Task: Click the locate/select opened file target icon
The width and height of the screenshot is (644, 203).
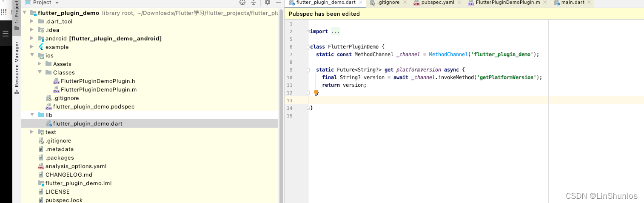Action: click(x=242, y=3)
